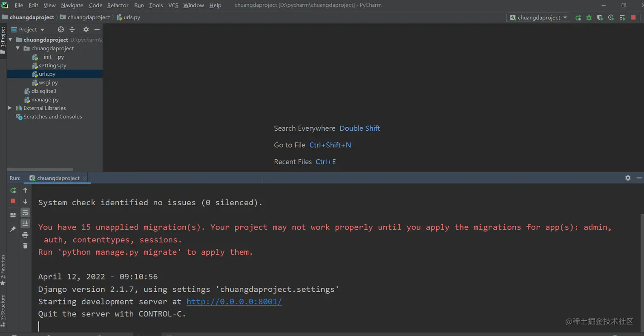Click the Concurrency Diagram run icon
This screenshot has width=644, height=336.
click(623, 17)
